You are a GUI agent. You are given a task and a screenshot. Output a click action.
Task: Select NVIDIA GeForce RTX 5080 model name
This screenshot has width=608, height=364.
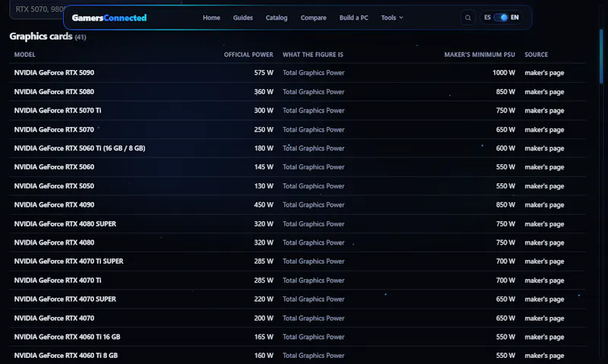click(54, 92)
